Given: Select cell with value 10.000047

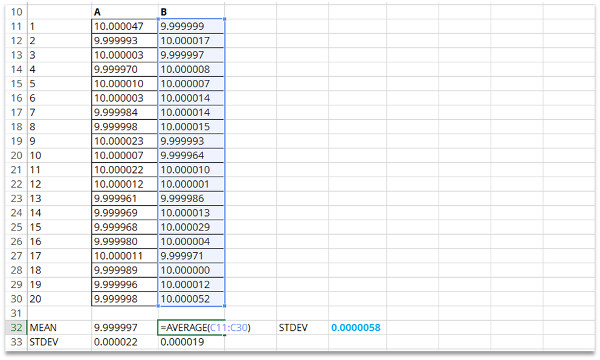Looking at the screenshot, I should click(x=125, y=26).
